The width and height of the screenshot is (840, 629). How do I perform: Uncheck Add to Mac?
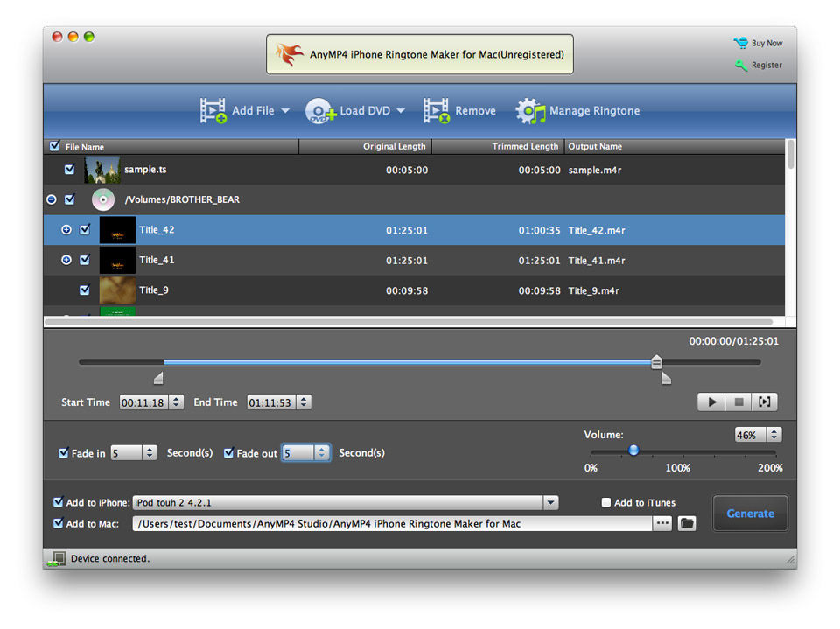click(x=58, y=523)
